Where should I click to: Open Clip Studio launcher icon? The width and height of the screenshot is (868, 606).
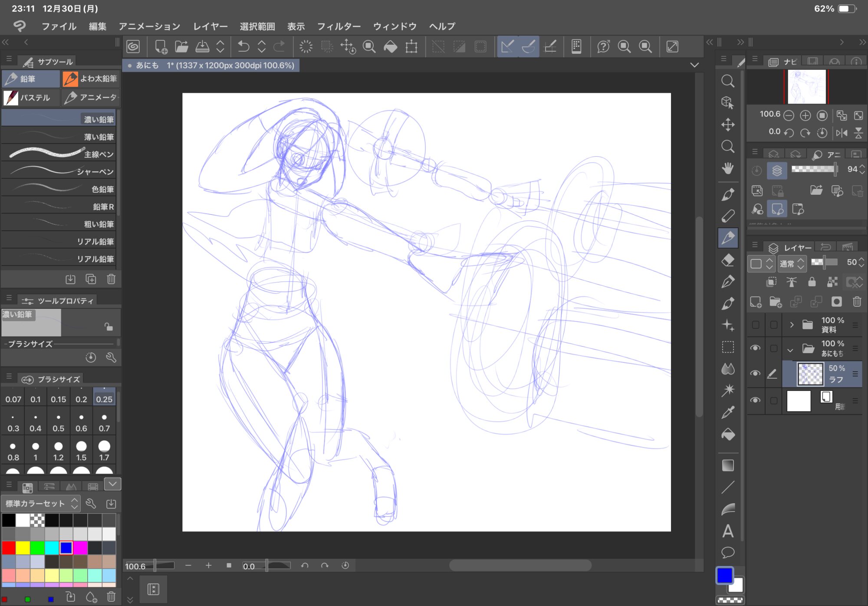[x=133, y=46]
